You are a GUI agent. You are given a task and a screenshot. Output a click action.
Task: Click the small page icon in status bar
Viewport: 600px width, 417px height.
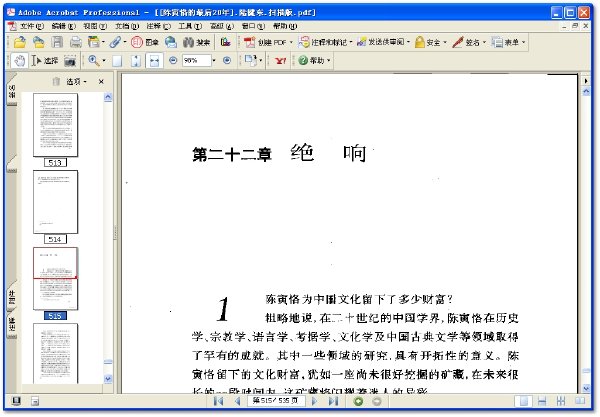(35, 401)
